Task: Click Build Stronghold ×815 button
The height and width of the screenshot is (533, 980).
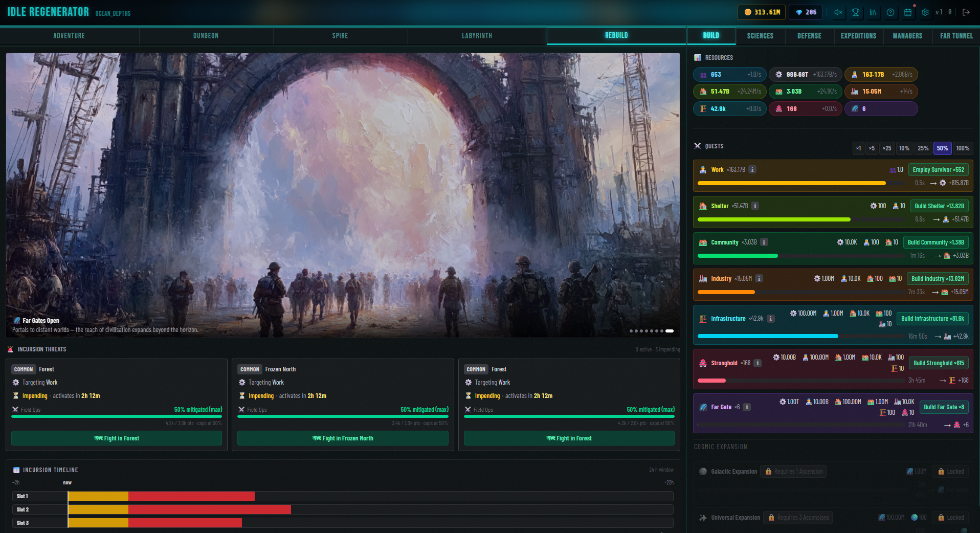Action: pos(939,363)
